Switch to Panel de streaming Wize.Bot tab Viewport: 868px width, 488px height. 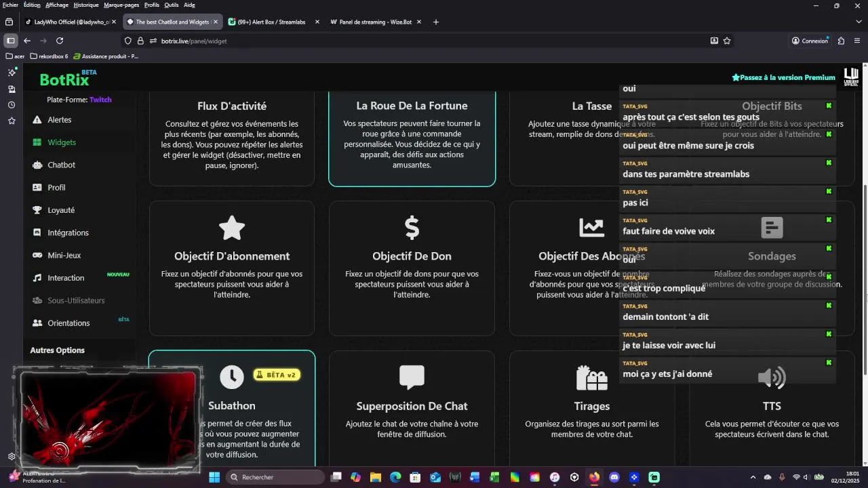click(374, 22)
